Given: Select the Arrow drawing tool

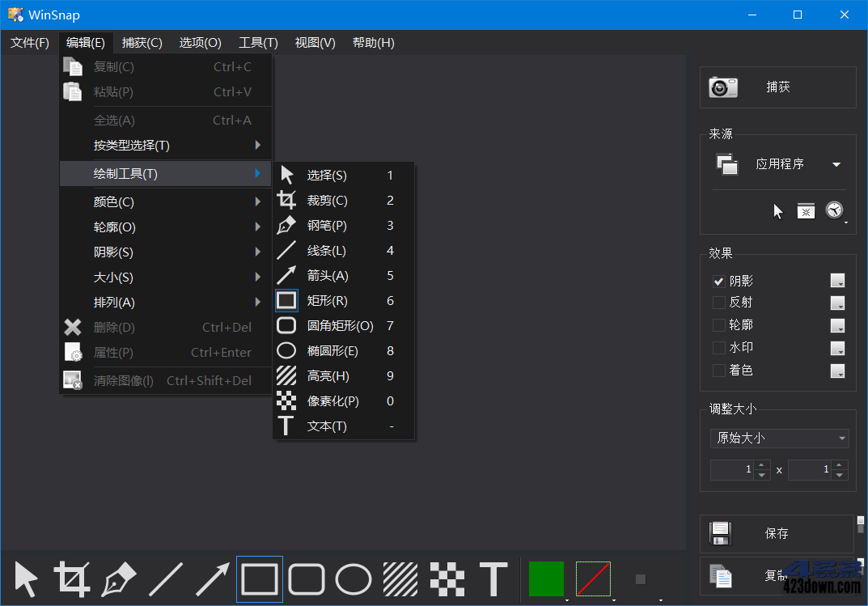Looking at the screenshot, I should pyautogui.click(x=212, y=578).
